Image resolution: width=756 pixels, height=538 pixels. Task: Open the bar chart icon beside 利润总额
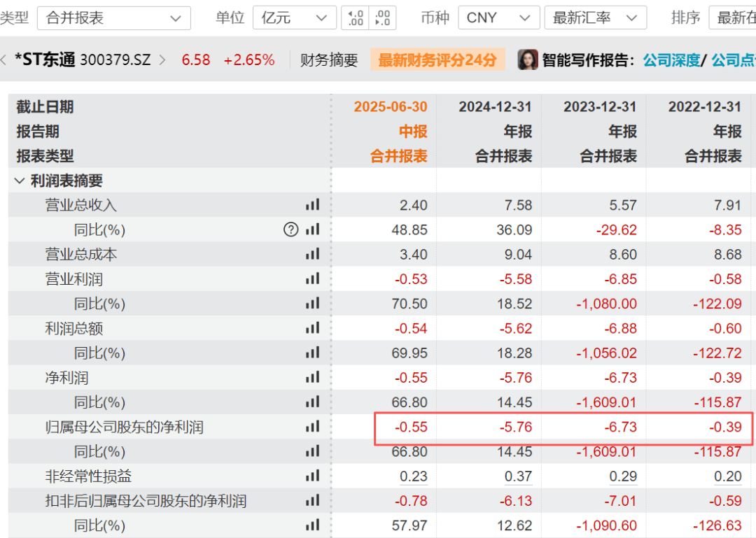point(313,328)
